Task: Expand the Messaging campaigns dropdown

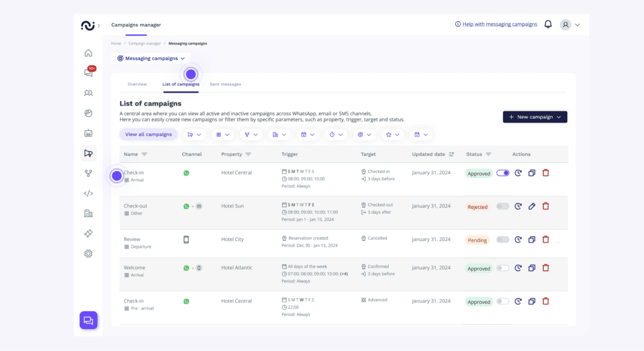Action: pos(151,58)
